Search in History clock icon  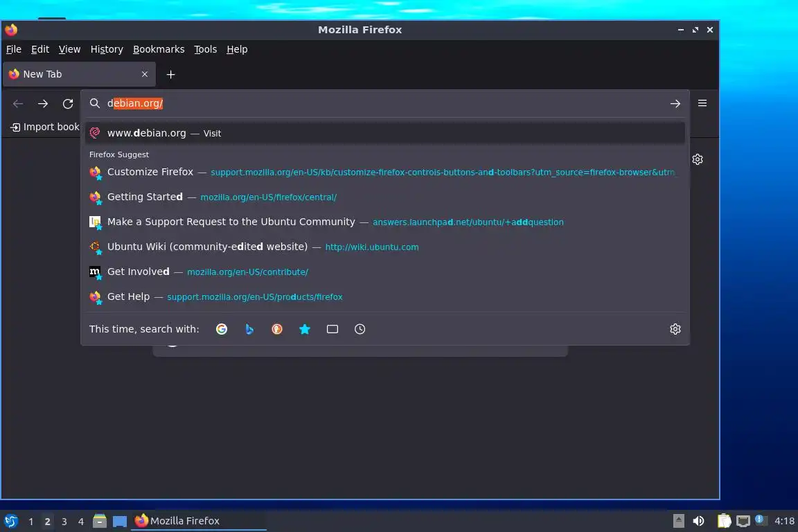(360, 329)
